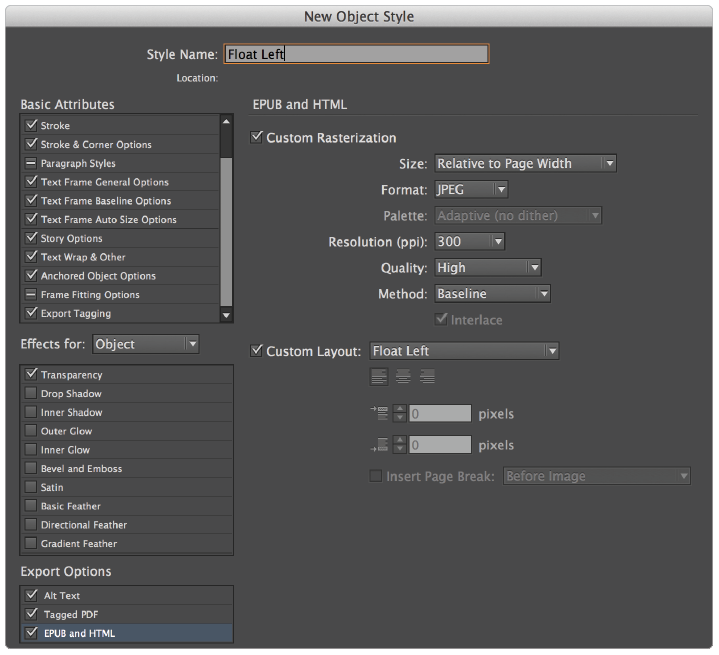Select Anchored Object Options attribute
Viewport: 719px width, 655px height.
click(x=98, y=276)
